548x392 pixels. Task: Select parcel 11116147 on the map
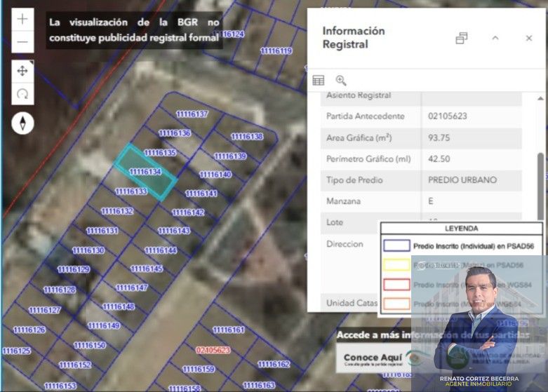click(132, 288)
